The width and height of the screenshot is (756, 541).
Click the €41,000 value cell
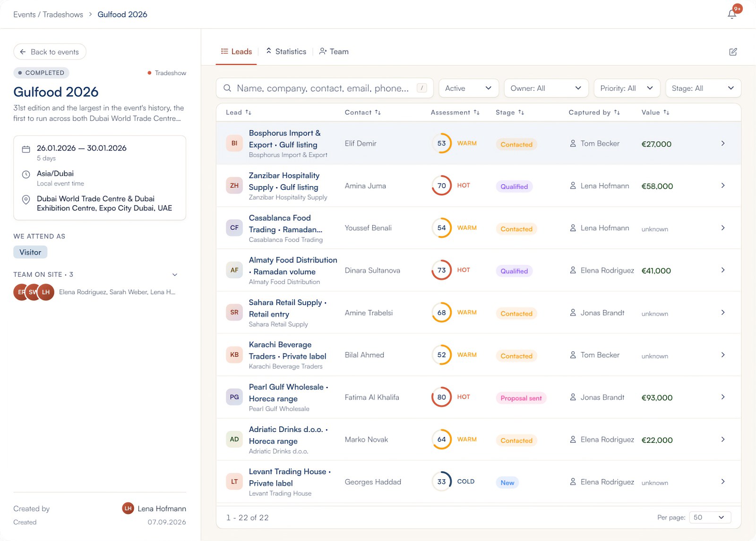(656, 270)
